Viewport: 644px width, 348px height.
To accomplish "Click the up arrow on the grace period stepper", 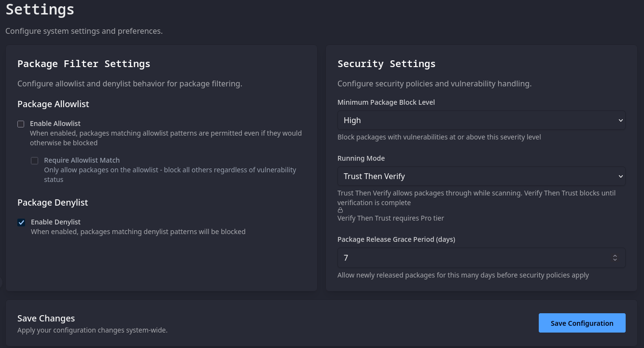I will click(x=615, y=255).
